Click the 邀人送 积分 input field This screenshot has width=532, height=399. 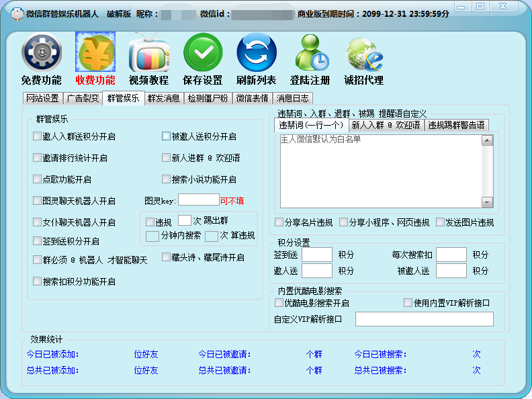pyautogui.click(x=317, y=271)
